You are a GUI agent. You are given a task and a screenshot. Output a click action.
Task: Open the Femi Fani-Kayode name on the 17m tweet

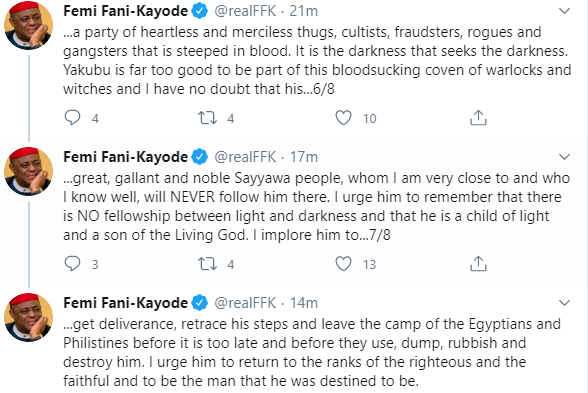(125, 157)
